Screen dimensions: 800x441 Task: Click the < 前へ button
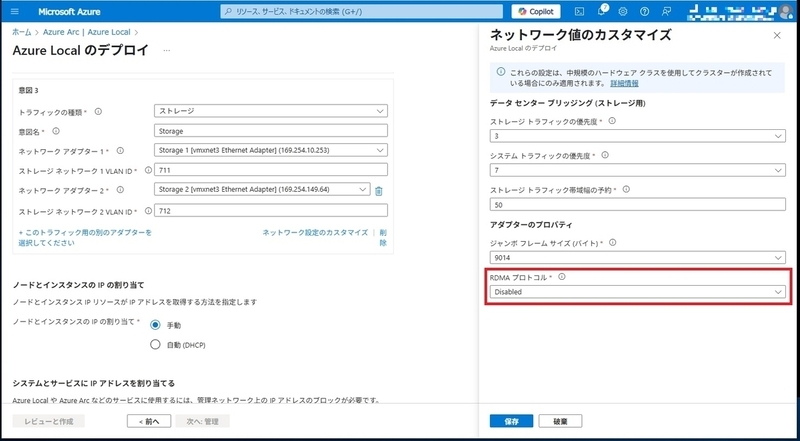[x=148, y=421]
